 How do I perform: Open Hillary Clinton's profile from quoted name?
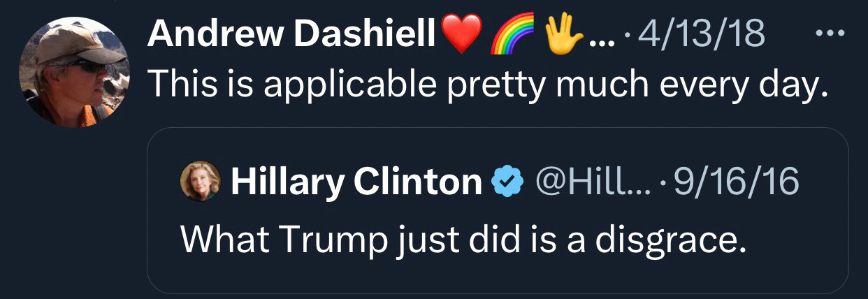(x=356, y=182)
